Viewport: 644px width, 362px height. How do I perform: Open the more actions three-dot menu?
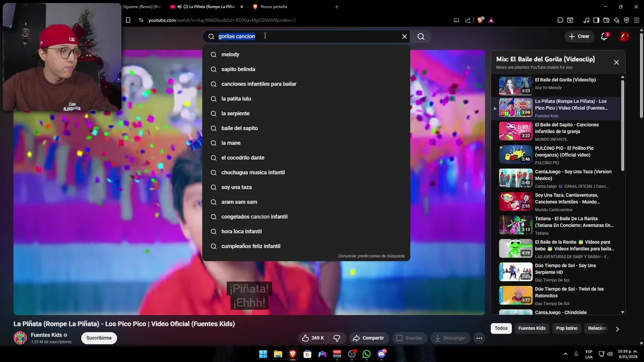click(x=479, y=338)
